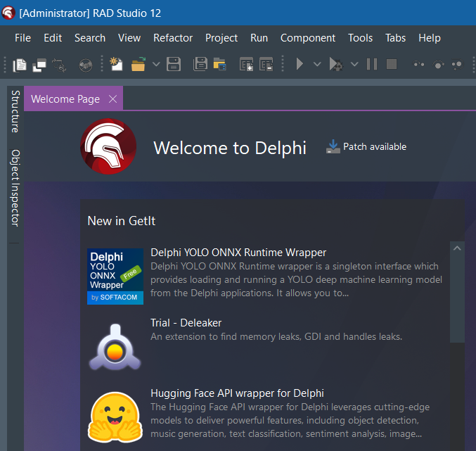Click the Remove File from Project icon
This screenshot has height=451, width=476.
(266, 64)
